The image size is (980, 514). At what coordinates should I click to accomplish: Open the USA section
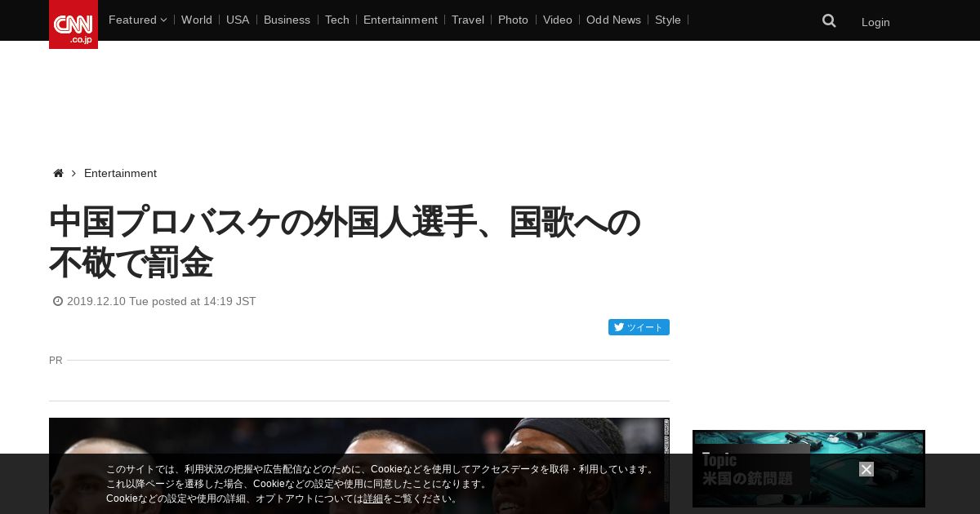[x=238, y=20]
